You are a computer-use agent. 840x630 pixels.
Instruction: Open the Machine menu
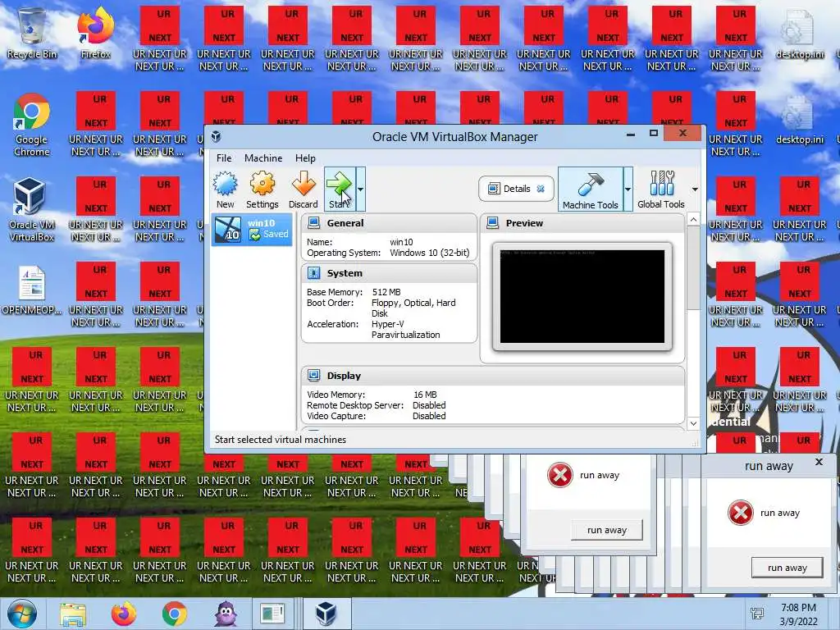tap(263, 158)
